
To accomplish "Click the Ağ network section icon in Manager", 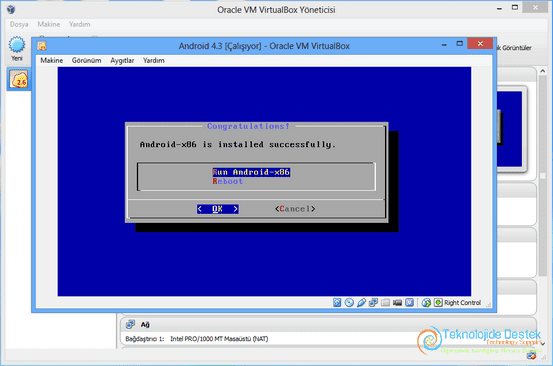I will point(130,324).
